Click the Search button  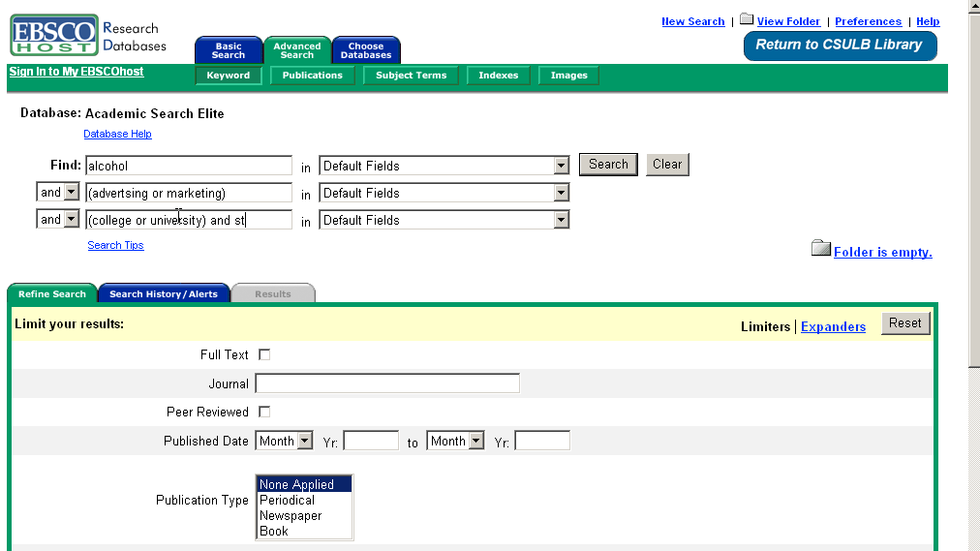pyautogui.click(x=608, y=165)
